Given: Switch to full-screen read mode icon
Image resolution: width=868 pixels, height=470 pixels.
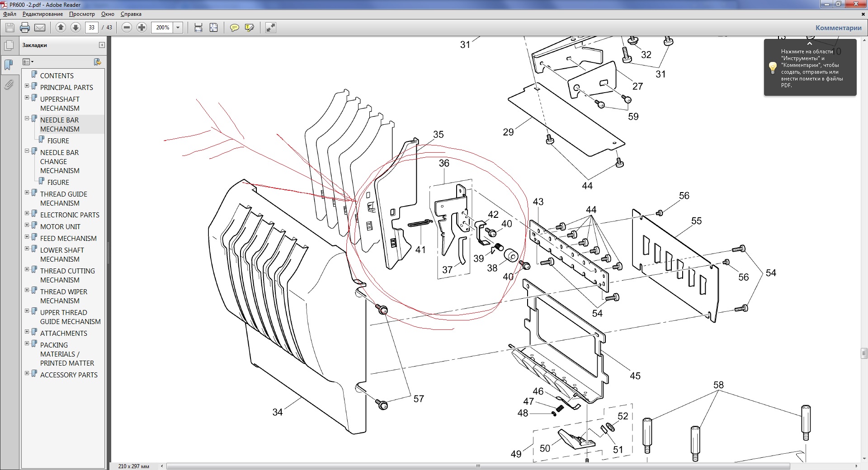Looking at the screenshot, I should (x=270, y=28).
